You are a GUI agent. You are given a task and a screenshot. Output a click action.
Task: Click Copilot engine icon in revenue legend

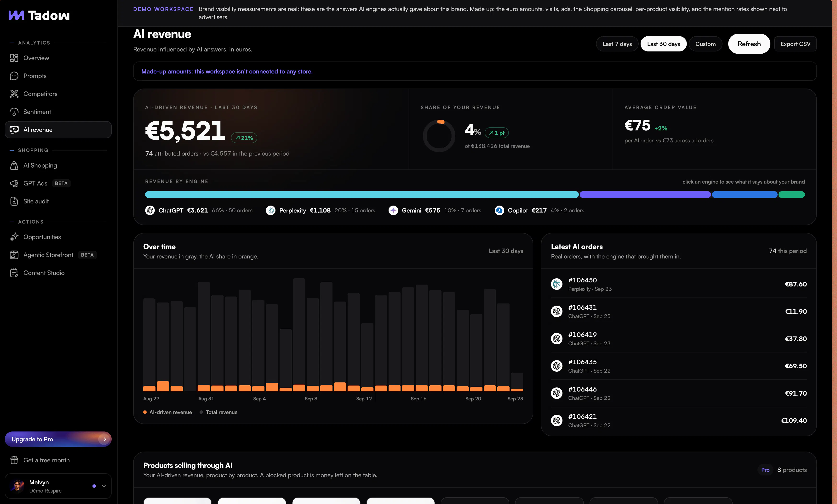click(x=499, y=210)
